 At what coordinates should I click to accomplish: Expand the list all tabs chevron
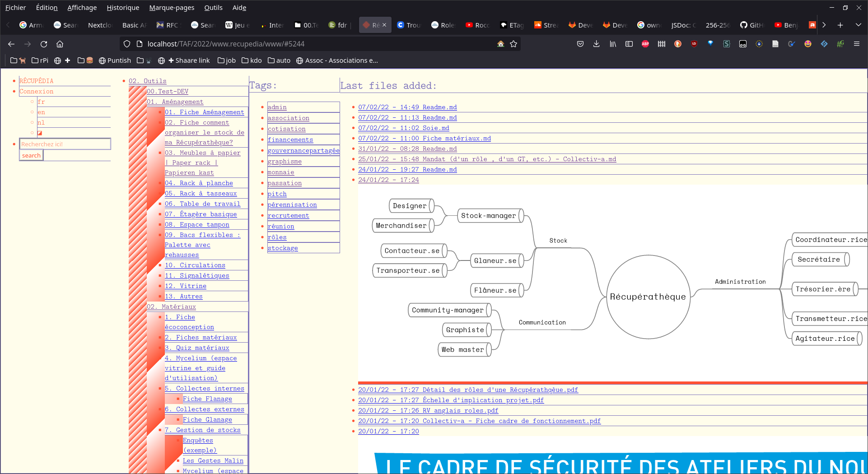(x=858, y=25)
